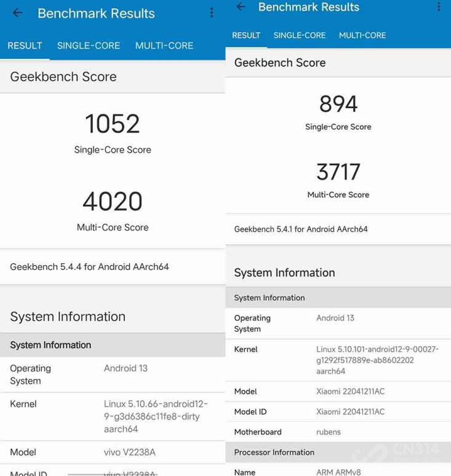
Task: Switch to SINGLE-CORE tab on the left screen
Action: [x=89, y=46]
